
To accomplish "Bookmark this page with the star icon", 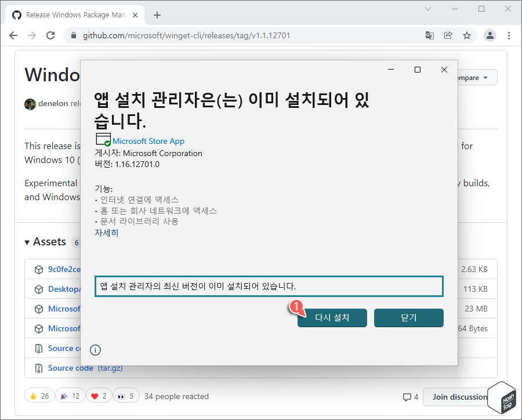I will click(467, 35).
